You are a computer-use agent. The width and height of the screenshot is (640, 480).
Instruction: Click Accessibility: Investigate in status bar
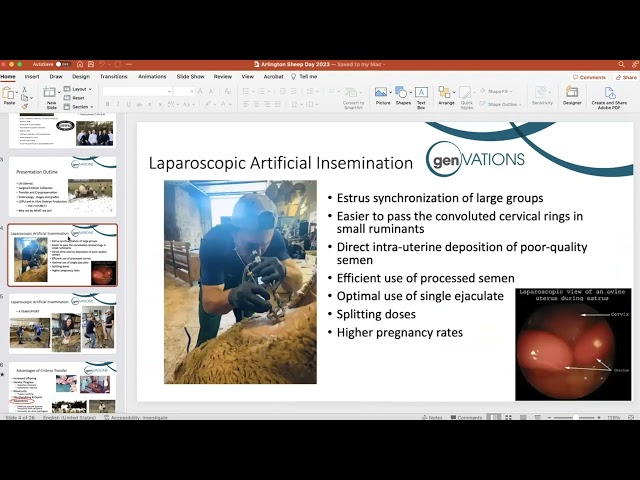point(136,418)
